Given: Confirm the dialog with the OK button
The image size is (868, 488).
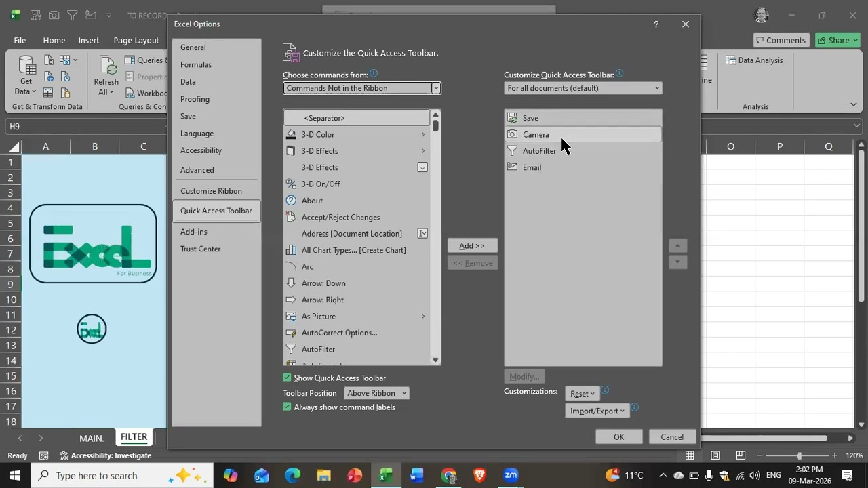Looking at the screenshot, I should coord(618,437).
